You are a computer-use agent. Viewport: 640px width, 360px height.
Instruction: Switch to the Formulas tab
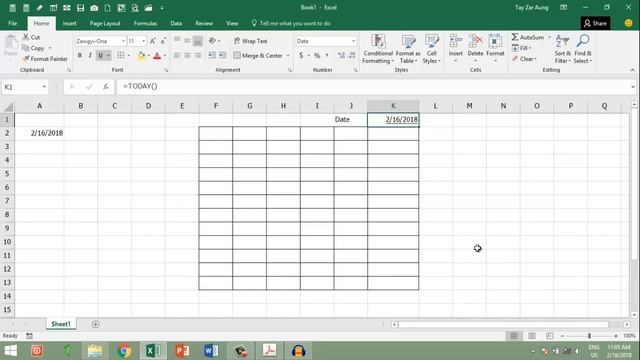pos(145,23)
